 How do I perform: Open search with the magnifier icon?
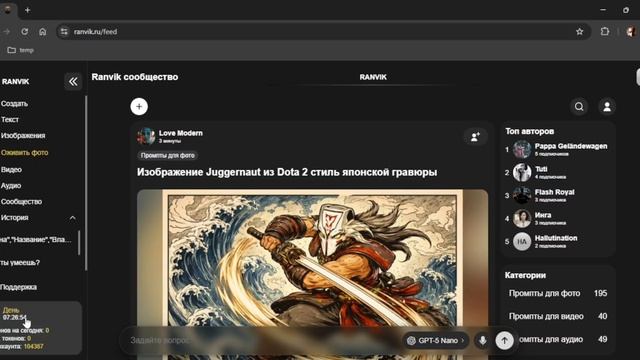579,107
